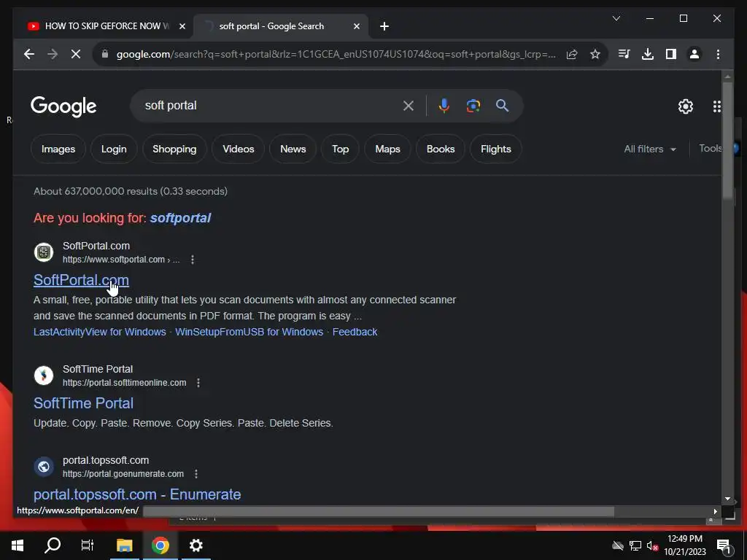Click the address bar URL
Screen dimensions: 747x560
point(336,54)
